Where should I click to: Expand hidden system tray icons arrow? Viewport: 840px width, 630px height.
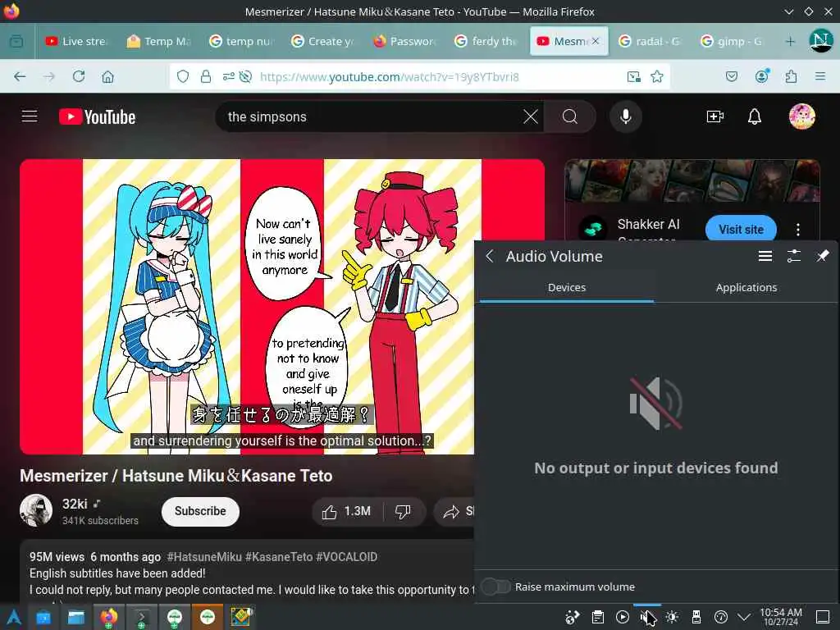click(743, 617)
